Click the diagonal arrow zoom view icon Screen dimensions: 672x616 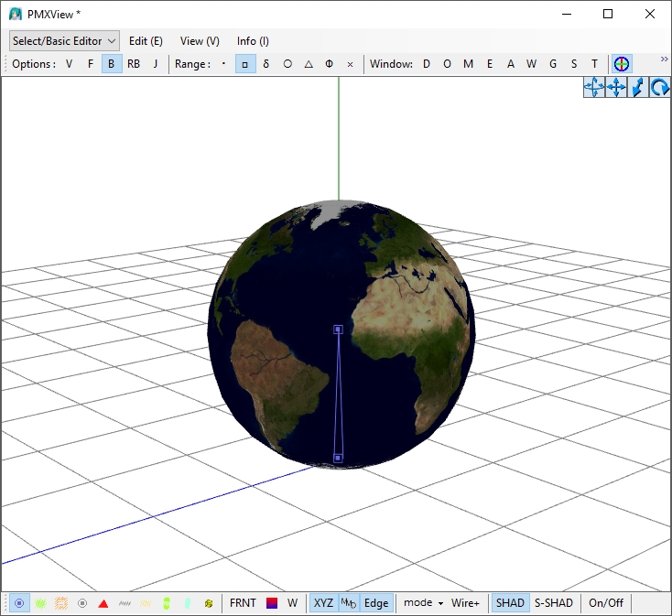coord(638,87)
